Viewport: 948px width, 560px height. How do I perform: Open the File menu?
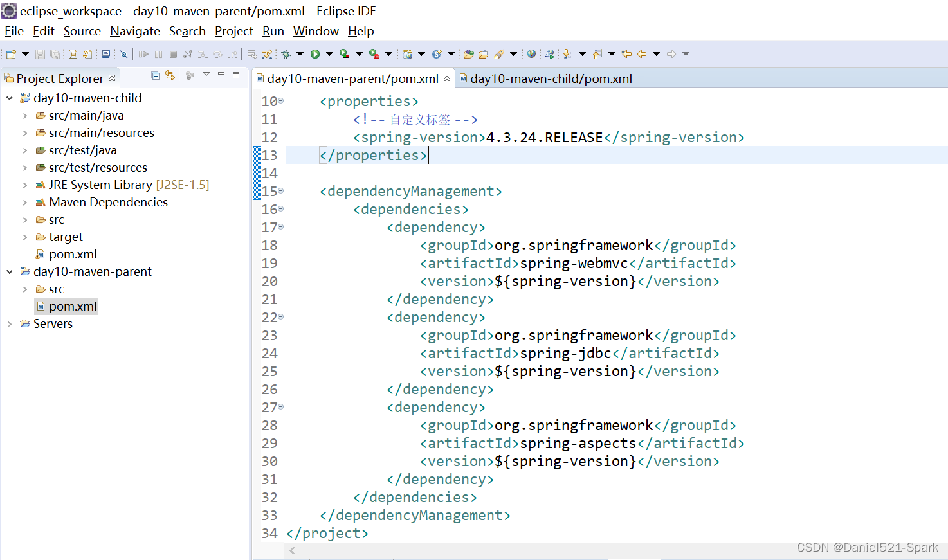14,31
